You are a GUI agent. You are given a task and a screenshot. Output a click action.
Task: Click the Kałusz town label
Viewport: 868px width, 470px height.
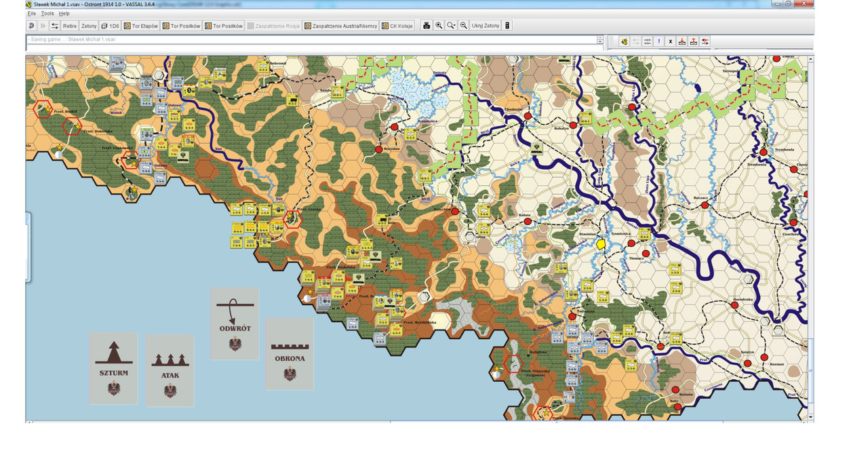click(x=526, y=215)
